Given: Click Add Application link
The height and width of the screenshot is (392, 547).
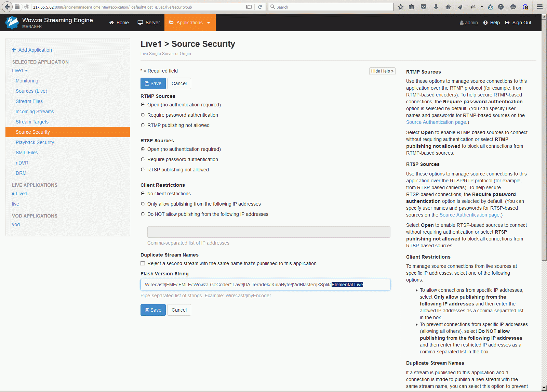Looking at the screenshot, I should click(x=32, y=50).
